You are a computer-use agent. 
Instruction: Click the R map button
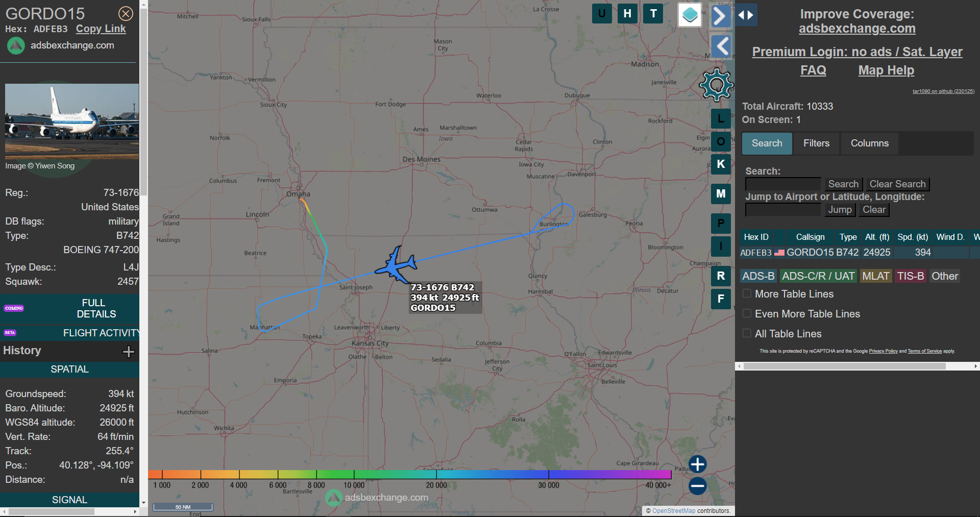721,276
